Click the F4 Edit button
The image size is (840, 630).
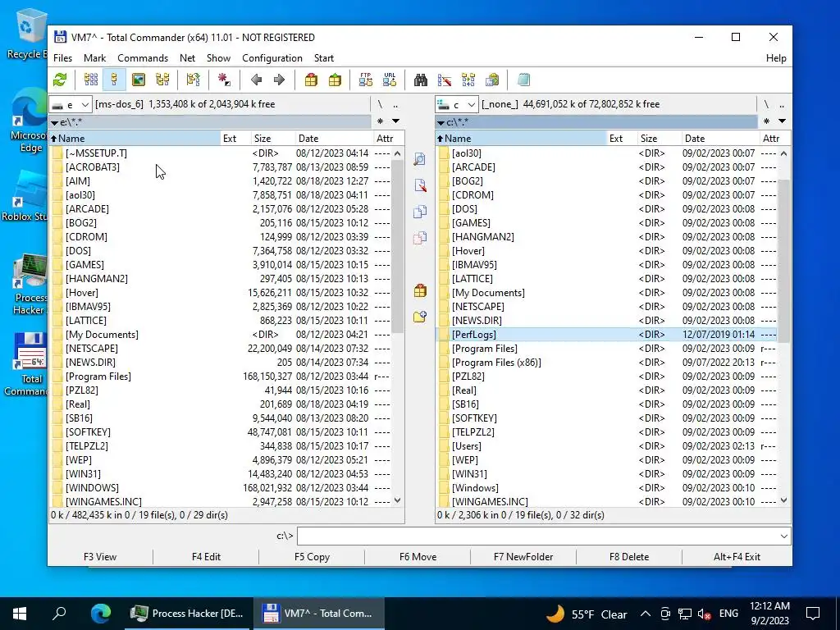pyautogui.click(x=206, y=557)
